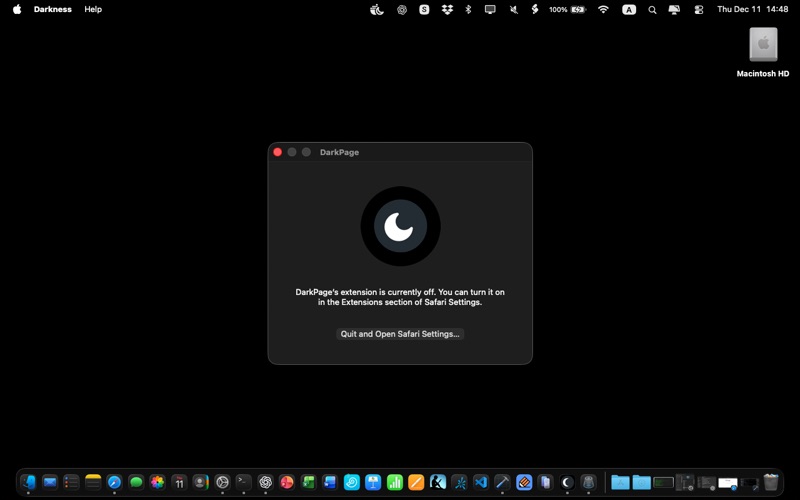The image size is (800, 500).
Task: Open Spotlight search in menu bar
Action: pos(652,9)
